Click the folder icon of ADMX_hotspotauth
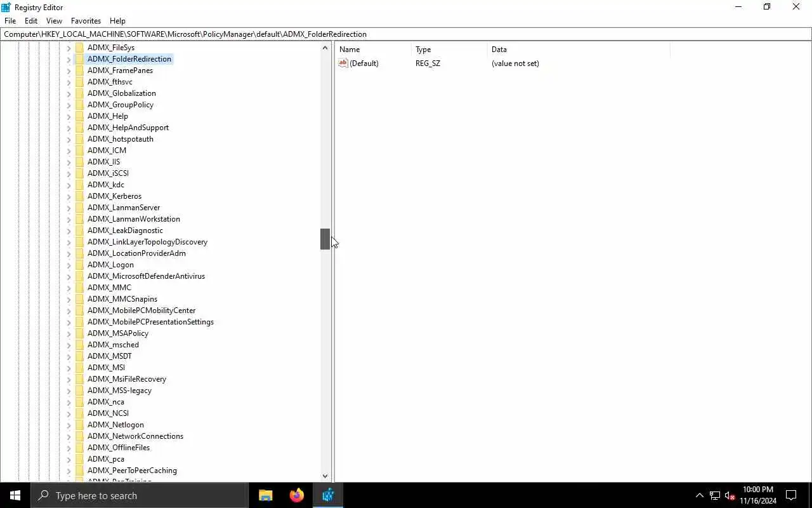 point(79,139)
